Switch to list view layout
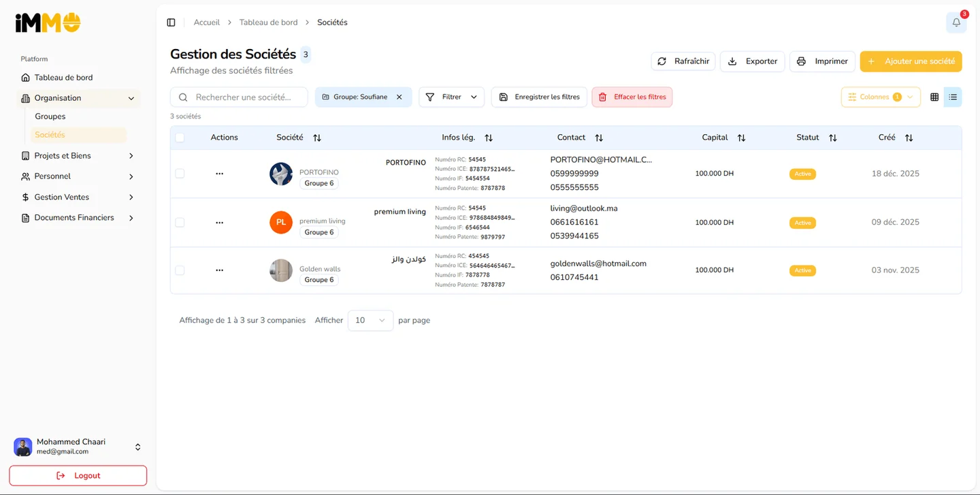Image resolution: width=980 pixels, height=495 pixels. (953, 97)
